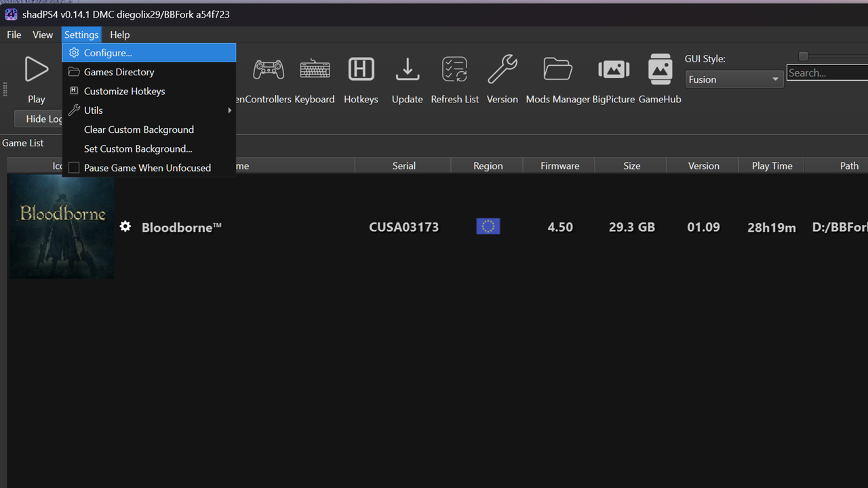Click the Update download icon
Viewport: 868px width, 488px height.
[407, 69]
